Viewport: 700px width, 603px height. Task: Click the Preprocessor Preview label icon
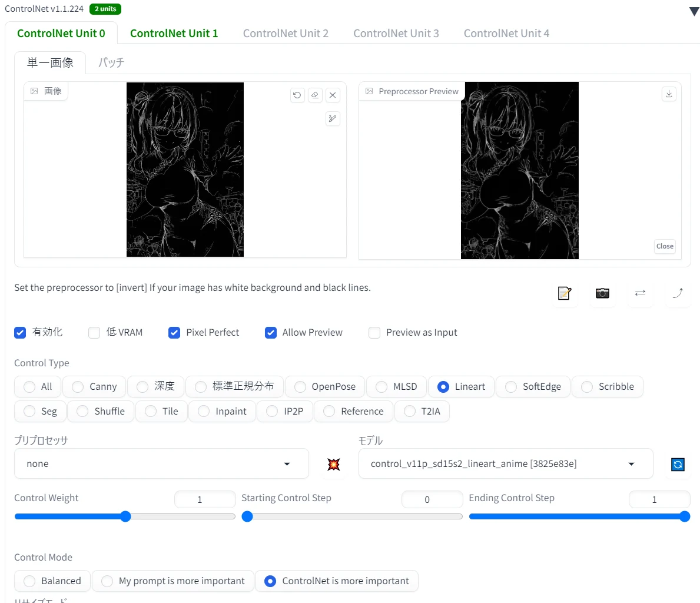pyautogui.click(x=369, y=91)
